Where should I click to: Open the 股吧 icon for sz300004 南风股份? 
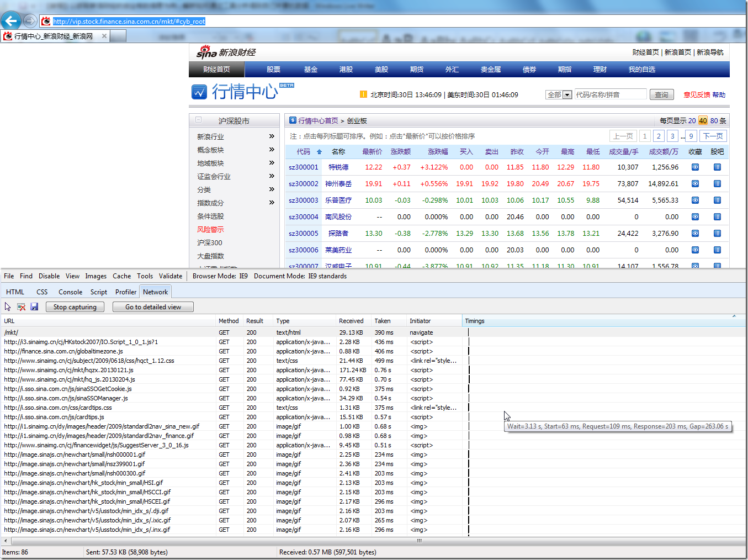pyautogui.click(x=717, y=216)
